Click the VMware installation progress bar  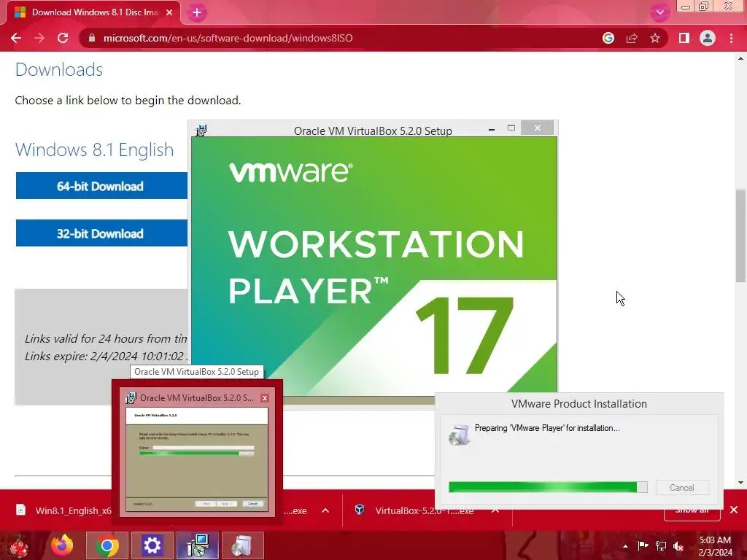click(x=548, y=486)
